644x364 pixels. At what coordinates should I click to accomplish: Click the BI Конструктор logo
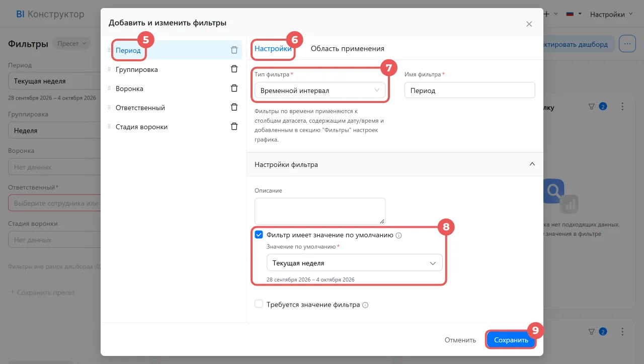coord(50,14)
